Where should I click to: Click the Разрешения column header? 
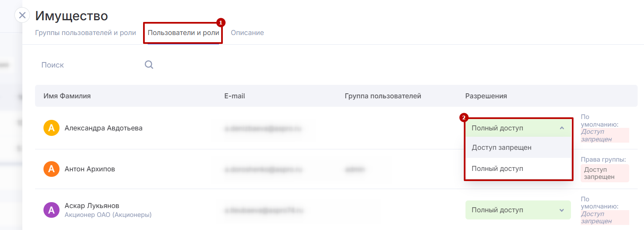(x=486, y=96)
